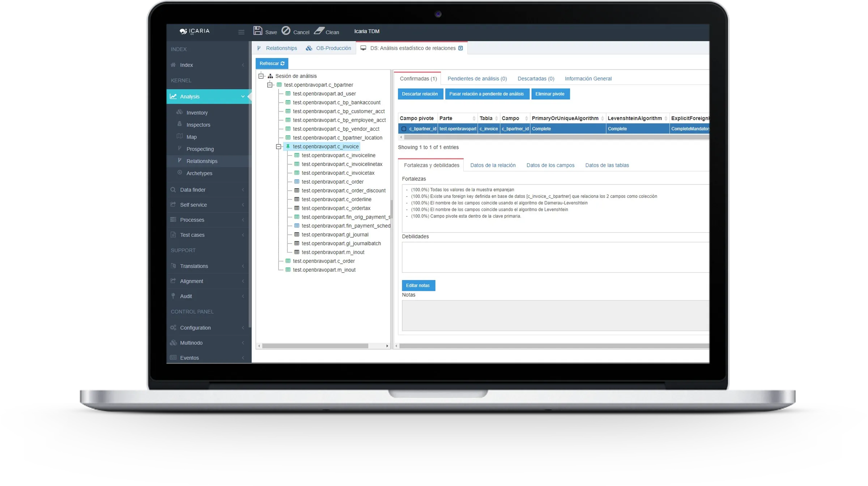Open Datos de las tablas tab
The image size is (868, 486).
click(x=607, y=165)
